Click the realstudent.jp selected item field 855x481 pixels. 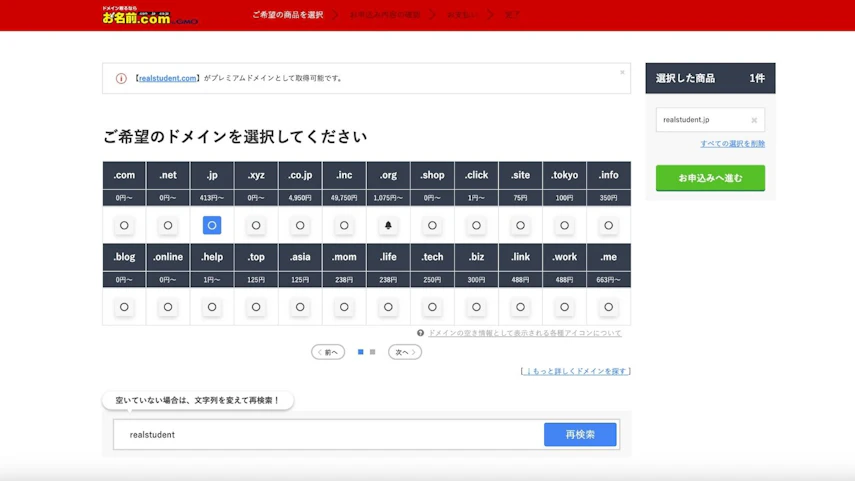click(x=710, y=120)
